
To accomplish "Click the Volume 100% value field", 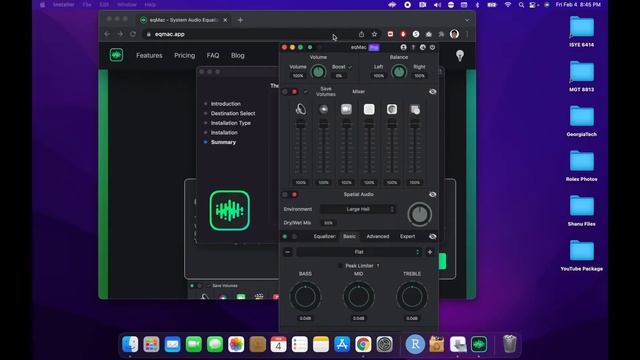I will click(x=298, y=76).
